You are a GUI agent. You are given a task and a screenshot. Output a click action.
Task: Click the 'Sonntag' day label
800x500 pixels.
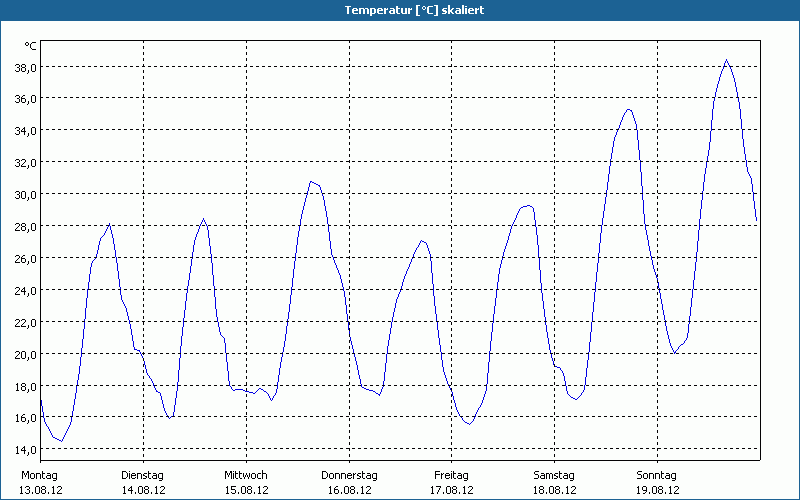tap(657, 476)
